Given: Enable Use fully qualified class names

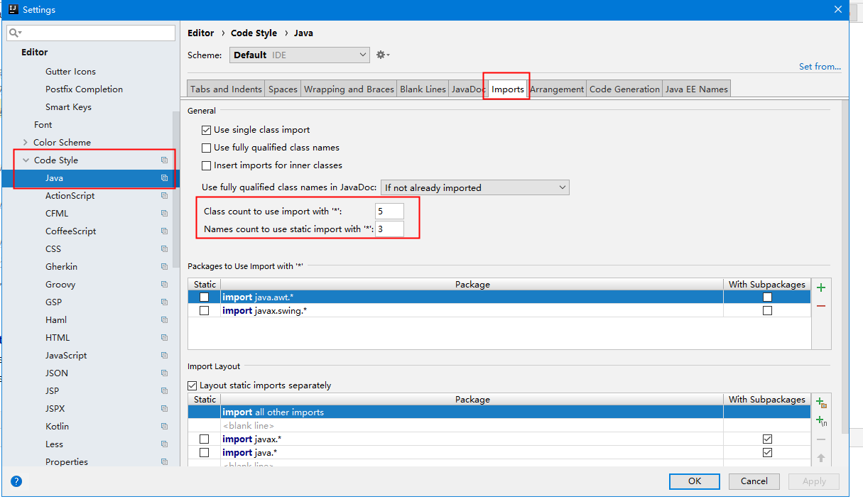Looking at the screenshot, I should pos(207,148).
